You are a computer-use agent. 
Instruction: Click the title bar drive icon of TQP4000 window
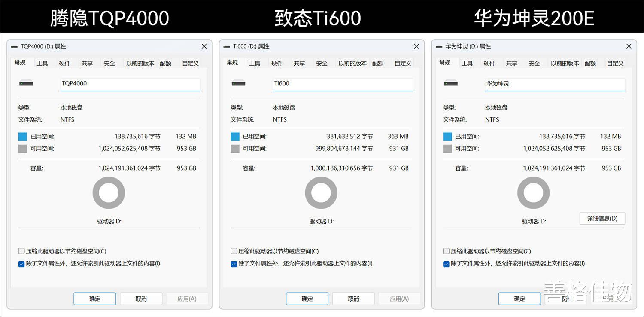[15, 46]
